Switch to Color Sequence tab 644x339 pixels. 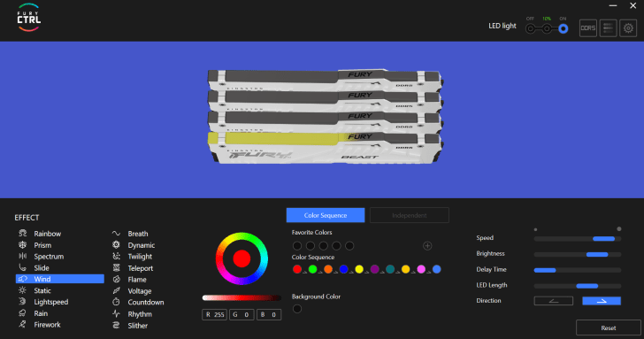pos(326,215)
